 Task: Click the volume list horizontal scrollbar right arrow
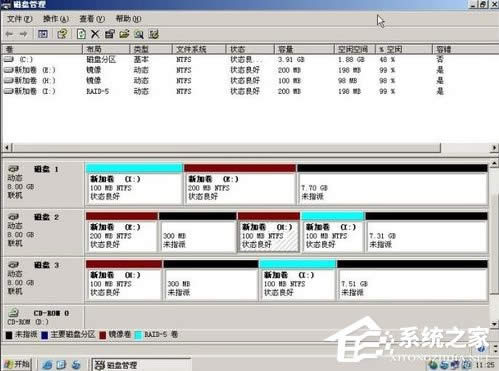click(x=494, y=147)
